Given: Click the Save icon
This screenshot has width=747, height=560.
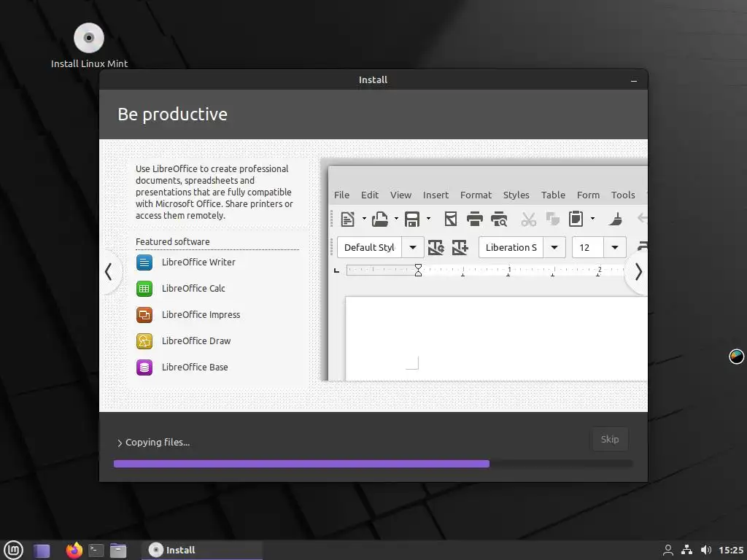Looking at the screenshot, I should click(412, 219).
